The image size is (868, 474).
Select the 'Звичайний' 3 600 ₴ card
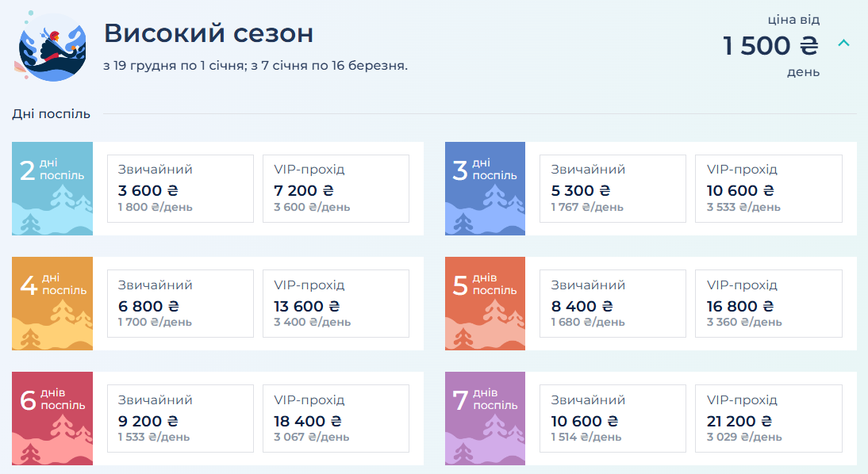(180, 189)
